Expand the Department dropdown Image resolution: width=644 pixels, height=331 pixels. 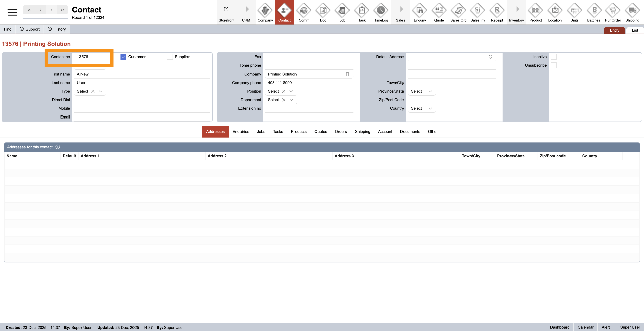[x=291, y=100]
